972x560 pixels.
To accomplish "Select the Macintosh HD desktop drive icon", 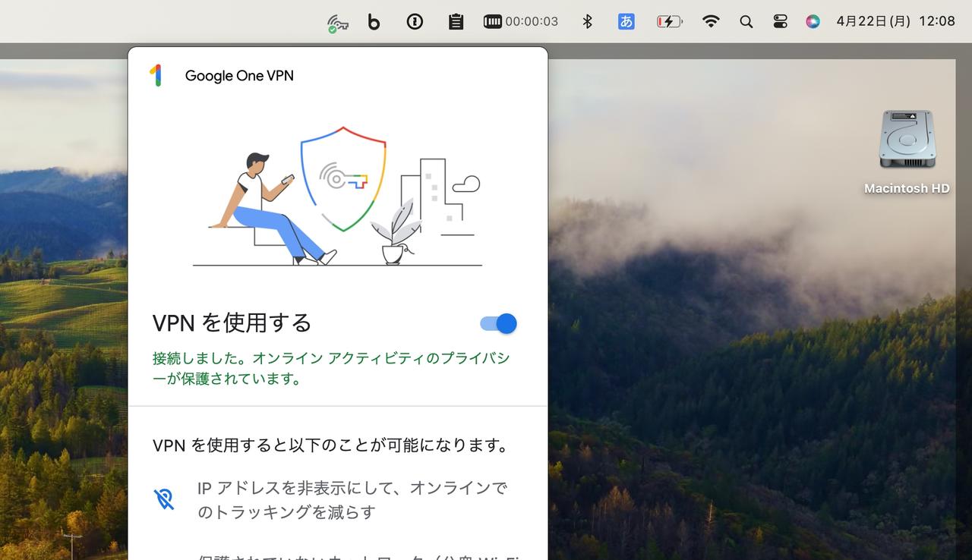I will [907, 140].
